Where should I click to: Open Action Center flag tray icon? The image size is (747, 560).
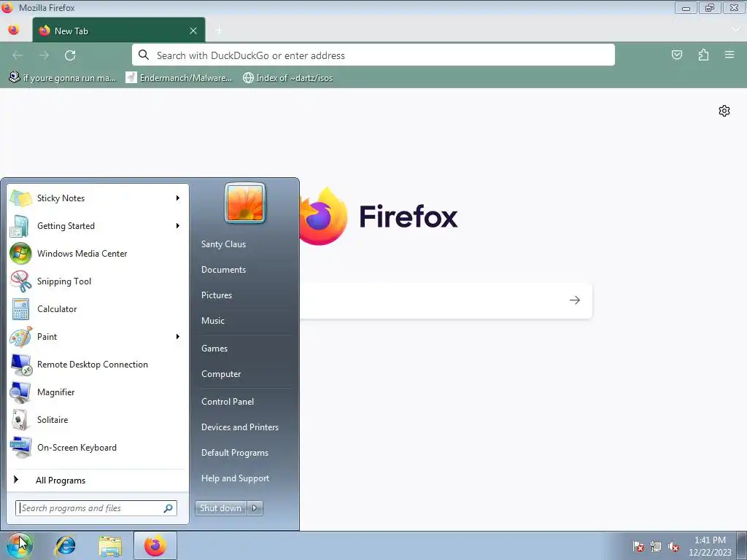[x=638, y=547]
